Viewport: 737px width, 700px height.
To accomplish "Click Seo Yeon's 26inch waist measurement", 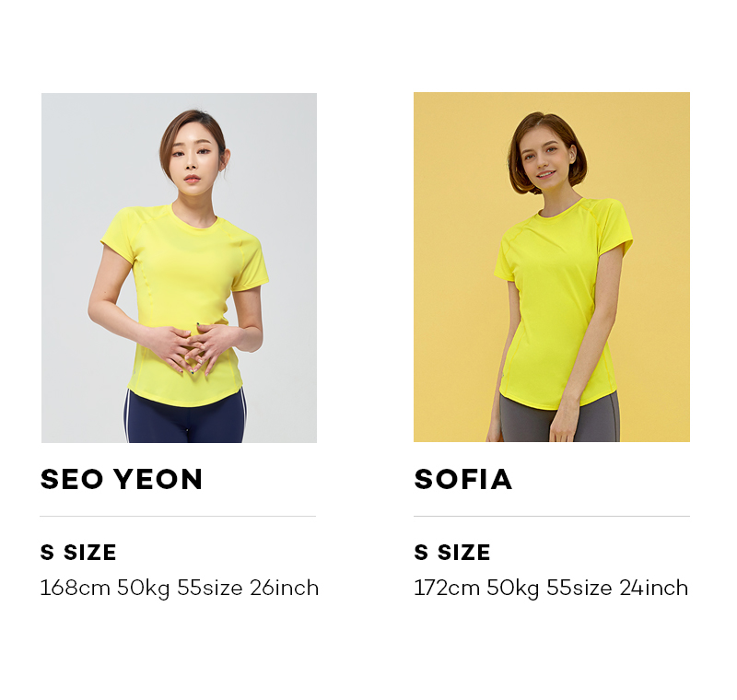I will coord(284,589).
